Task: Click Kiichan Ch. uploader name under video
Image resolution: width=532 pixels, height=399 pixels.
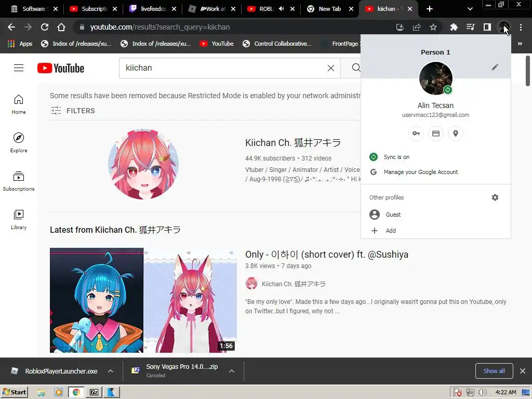Action: pyautogui.click(x=294, y=284)
